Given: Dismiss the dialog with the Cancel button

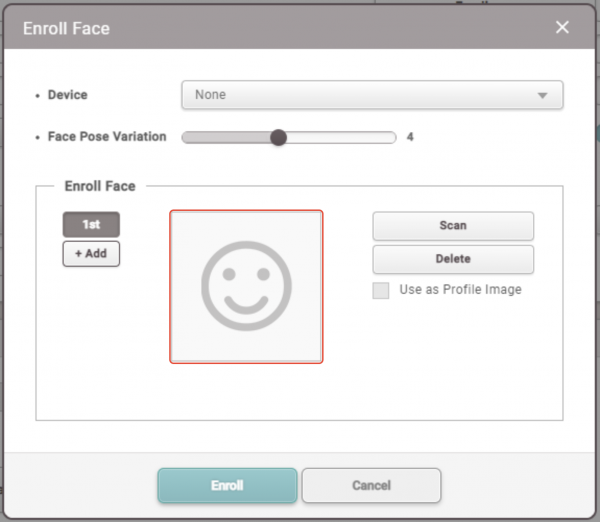Looking at the screenshot, I should point(371,485).
